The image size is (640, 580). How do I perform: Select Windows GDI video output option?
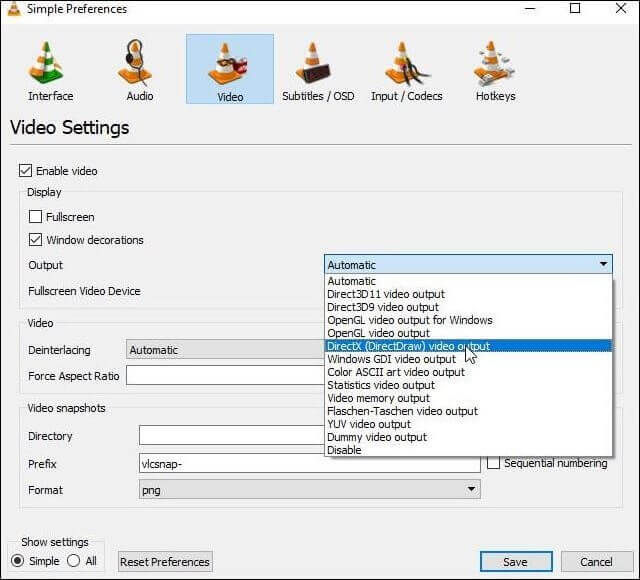coord(391,359)
